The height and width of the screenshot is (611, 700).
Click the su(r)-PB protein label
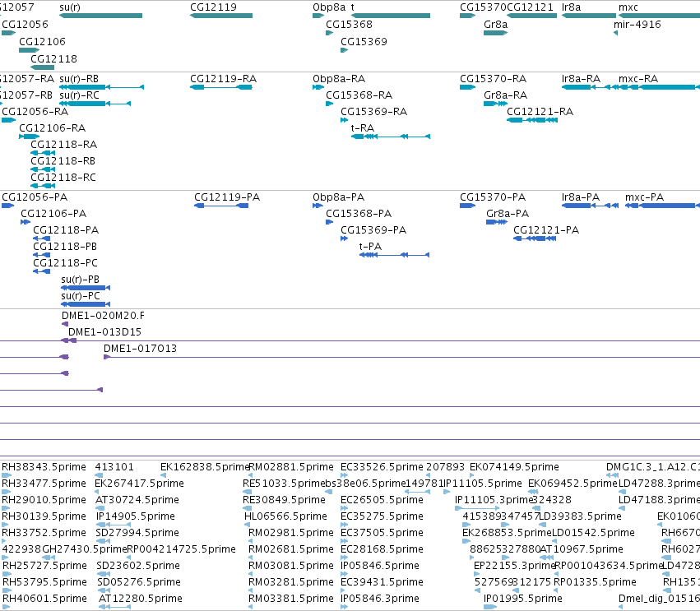81,280
